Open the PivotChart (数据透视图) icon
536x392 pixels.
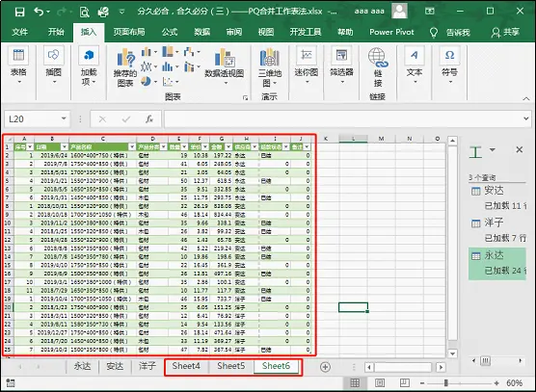(x=225, y=58)
